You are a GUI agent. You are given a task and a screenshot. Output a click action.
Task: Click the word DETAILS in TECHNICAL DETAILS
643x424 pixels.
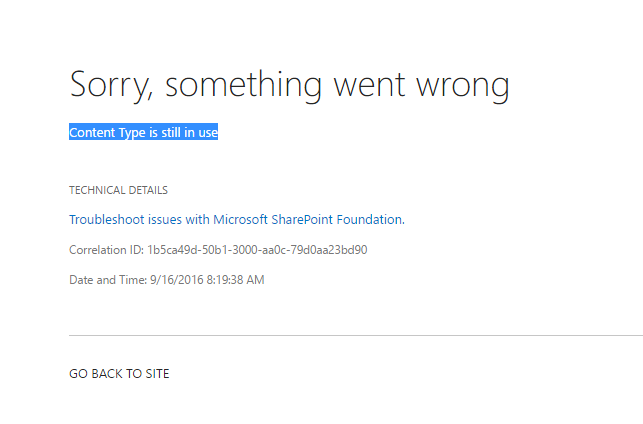click(148, 190)
